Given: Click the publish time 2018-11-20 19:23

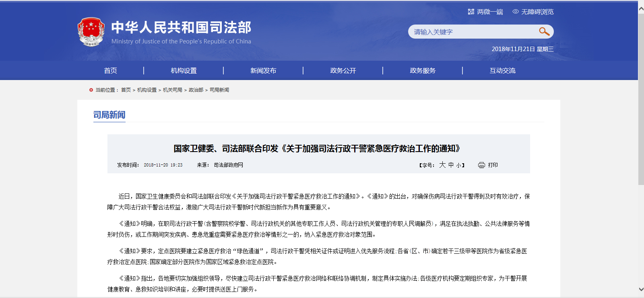Looking at the screenshot, I should click(x=163, y=165).
